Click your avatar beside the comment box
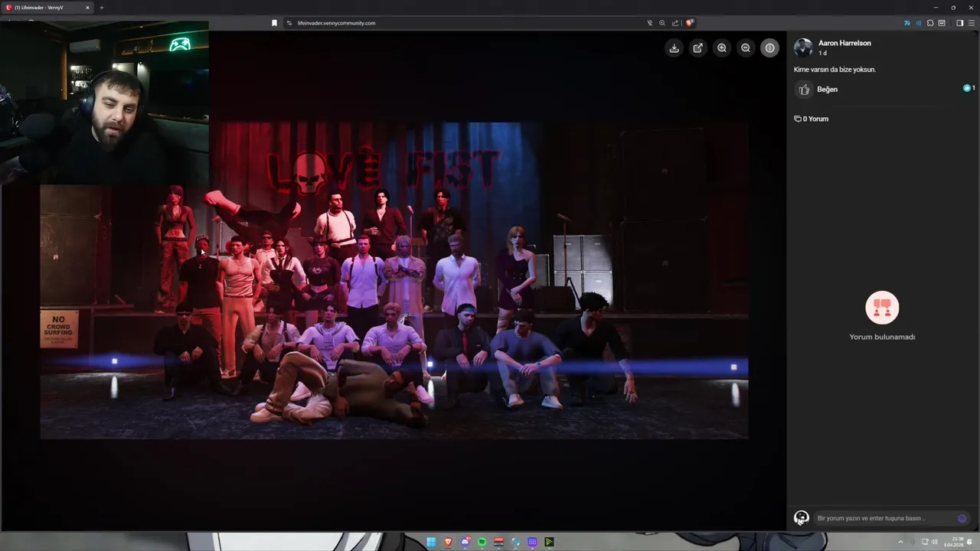The height and width of the screenshot is (551, 980). (802, 518)
